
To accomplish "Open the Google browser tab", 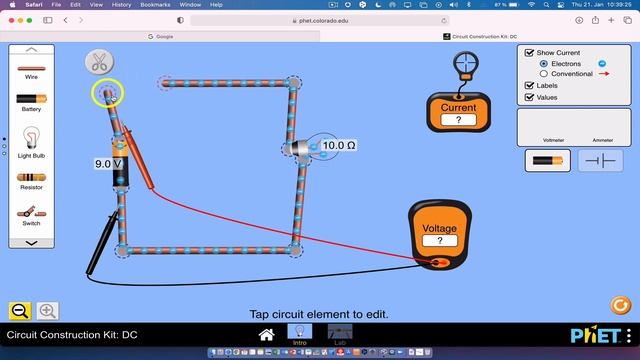I will [160, 36].
